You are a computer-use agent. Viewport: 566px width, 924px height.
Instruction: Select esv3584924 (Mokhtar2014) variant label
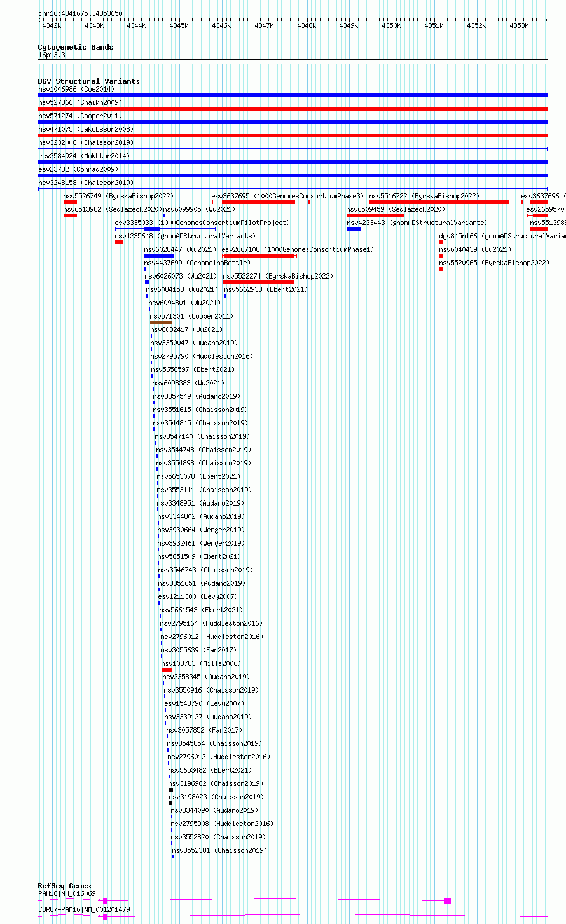coord(83,156)
